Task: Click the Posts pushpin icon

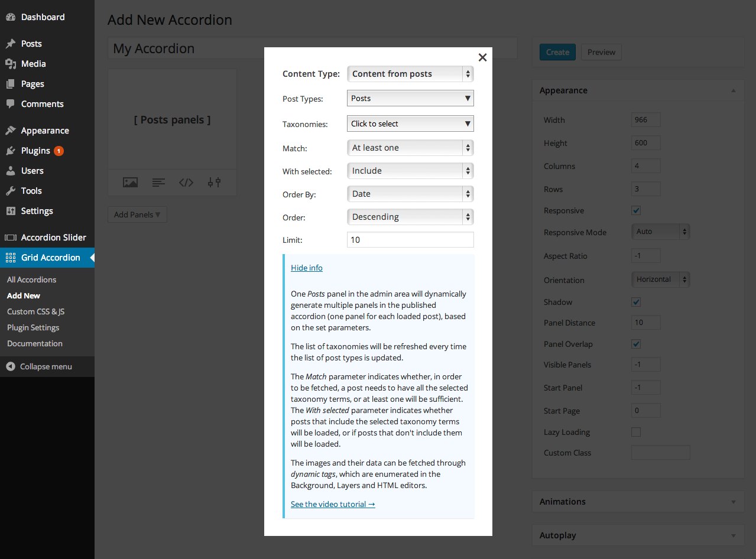Action: [x=10, y=44]
